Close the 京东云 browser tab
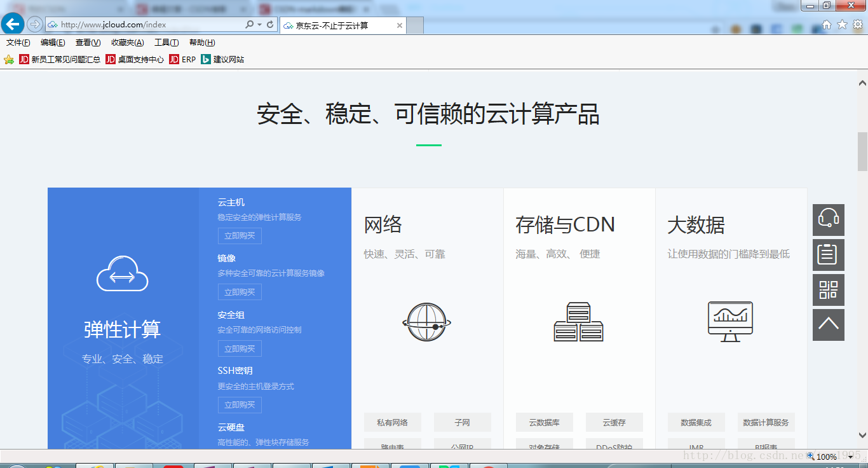 (x=400, y=25)
